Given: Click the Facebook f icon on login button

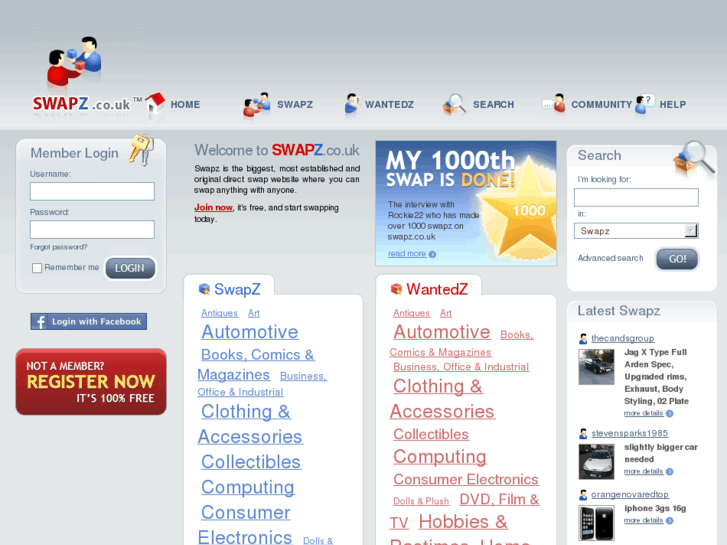Looking at the screenshot, I should [40, 321].
